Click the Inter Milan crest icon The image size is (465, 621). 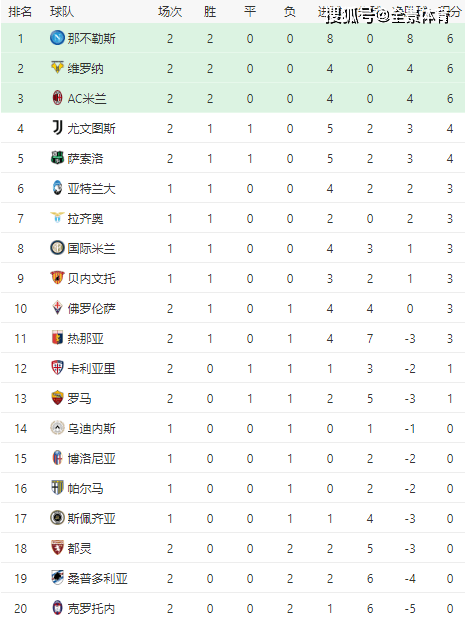(x=57, y=248)
